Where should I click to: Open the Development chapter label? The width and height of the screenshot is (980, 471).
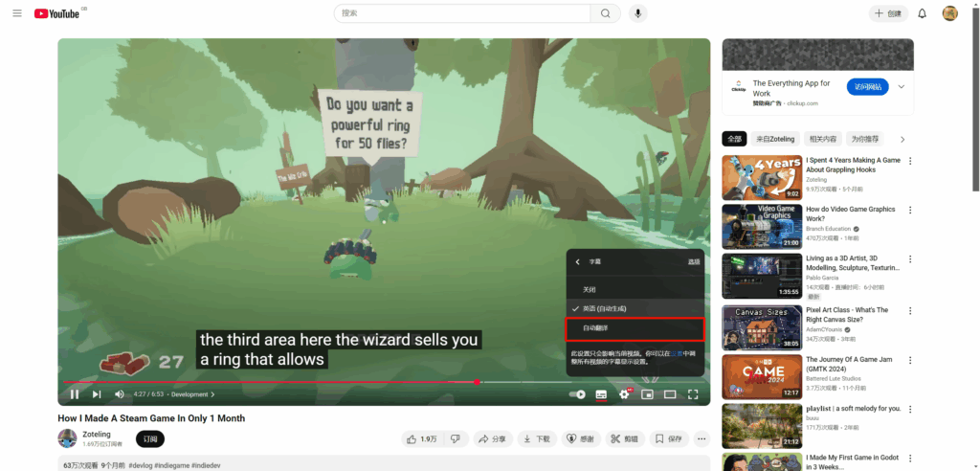[192, 394]
